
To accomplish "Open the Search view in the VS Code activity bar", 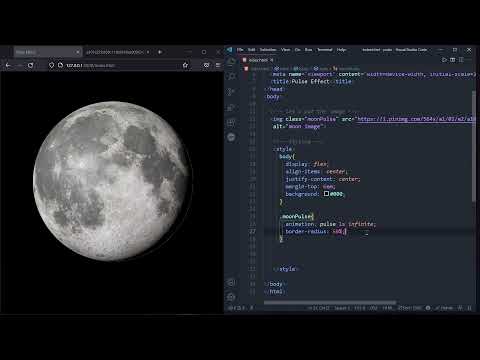I will 231,76.
